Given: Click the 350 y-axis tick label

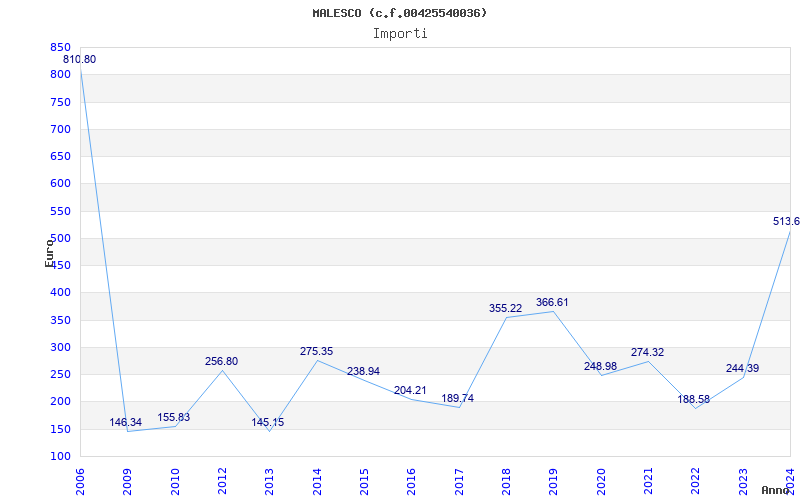Looking at the screenshot, I should pos(60,320).
